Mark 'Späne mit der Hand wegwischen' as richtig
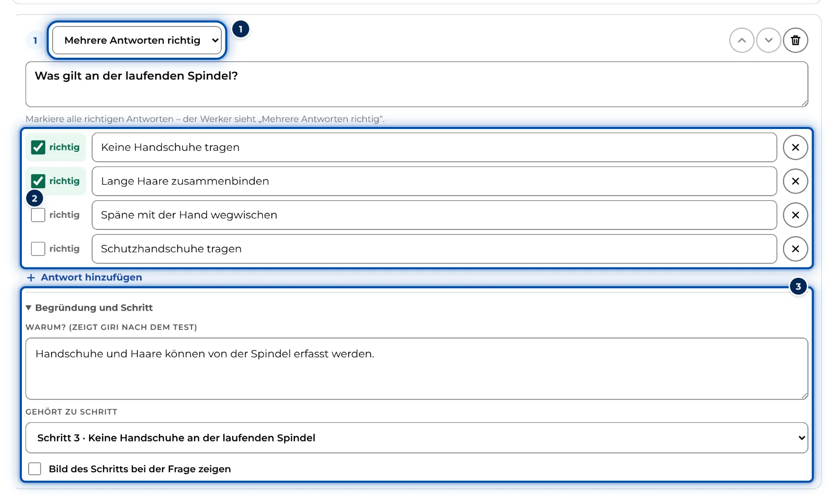Screen dimensions: 833x504 pos(38,215)
